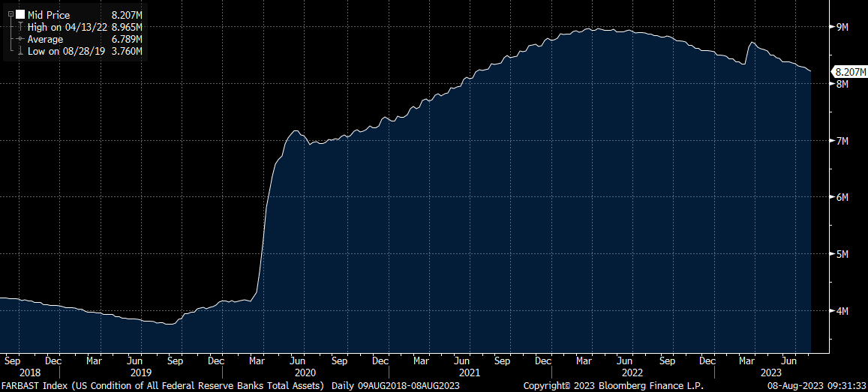
Task: Click the 9M y-axis tick label
Action: (x=842, y=27)
